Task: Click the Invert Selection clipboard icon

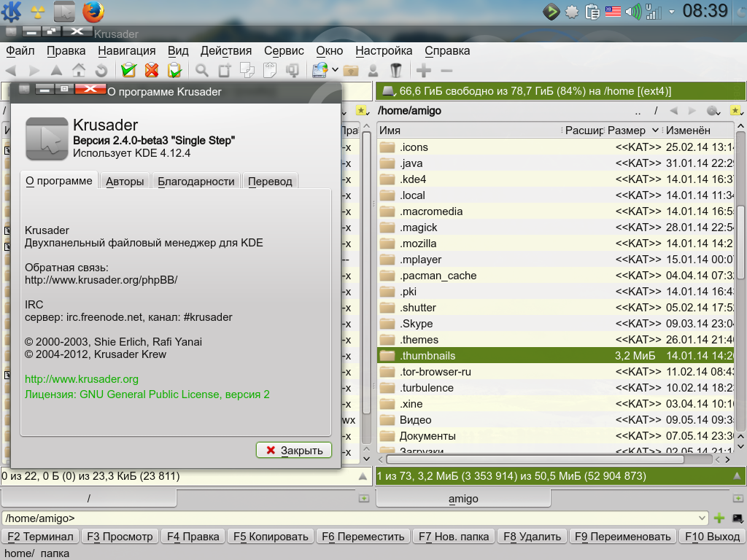Action: click(x=174, y=71)
